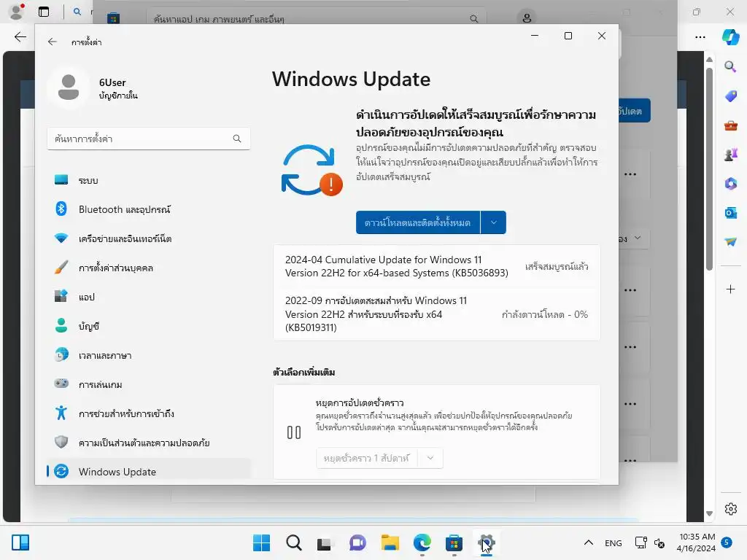
Task: Click the Windows Update sync warning icon
Action: [312, 171]
